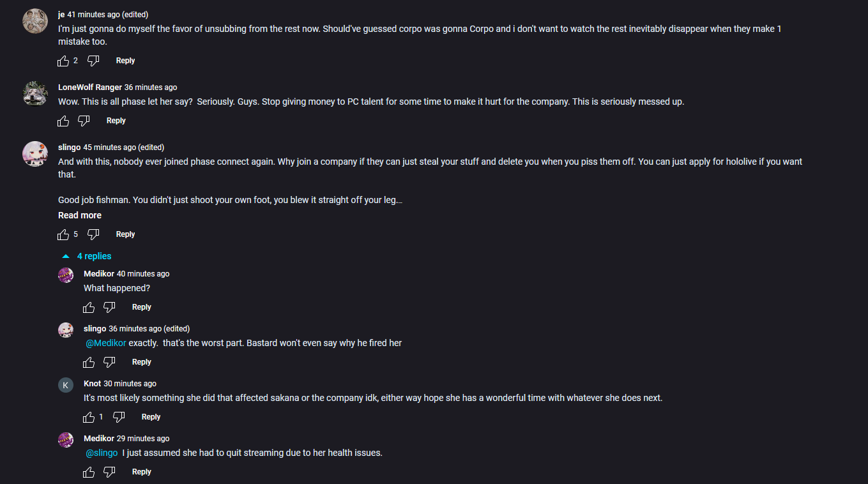Collapse the 4 replies thread
Image resolution: width=868 pixels, height=484 pixels.
tap(86, 256)
